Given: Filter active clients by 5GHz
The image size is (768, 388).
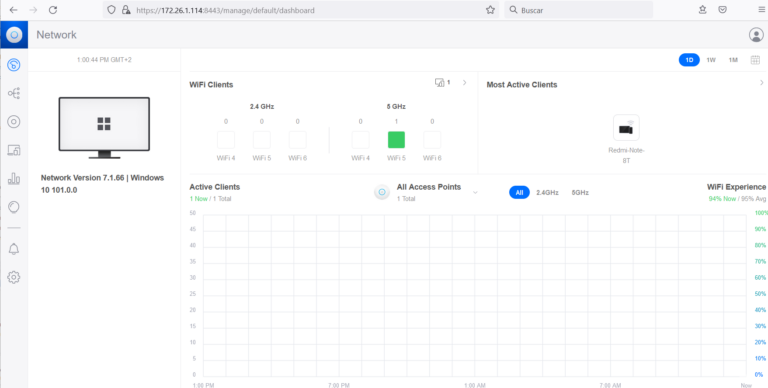Looking at the screenshot, I should [x=580, y=193].
